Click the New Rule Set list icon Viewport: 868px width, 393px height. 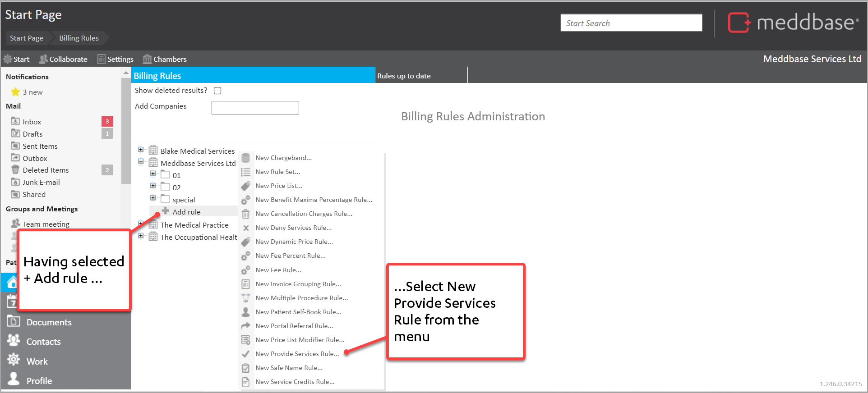245,172
